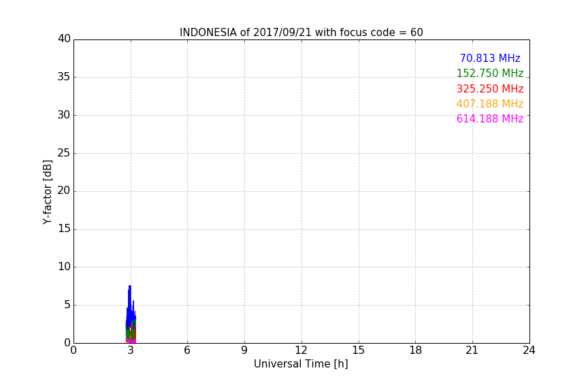The height and width of the screenshot is (392, 588).
Task: Click y-axis tick label 30
Action: (x=64, y=115)
